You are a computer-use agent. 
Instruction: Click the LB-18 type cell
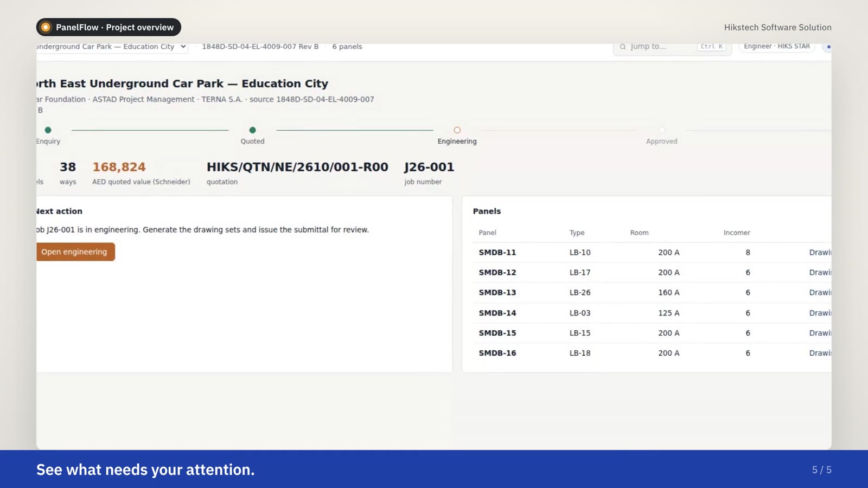[580, 353]
